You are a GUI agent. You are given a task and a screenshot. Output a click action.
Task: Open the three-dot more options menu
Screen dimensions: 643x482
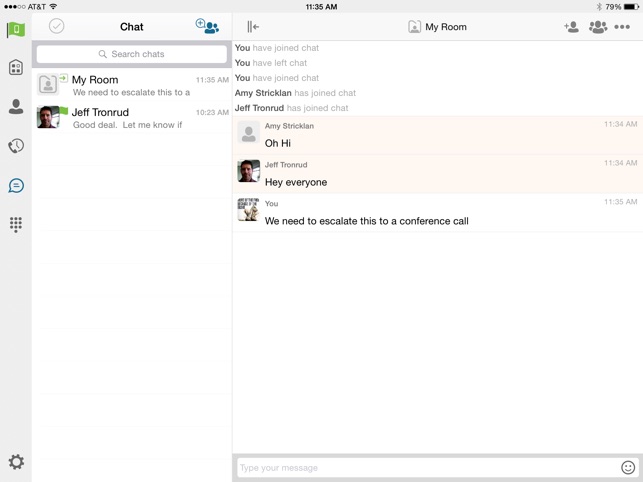pos(622,27)
